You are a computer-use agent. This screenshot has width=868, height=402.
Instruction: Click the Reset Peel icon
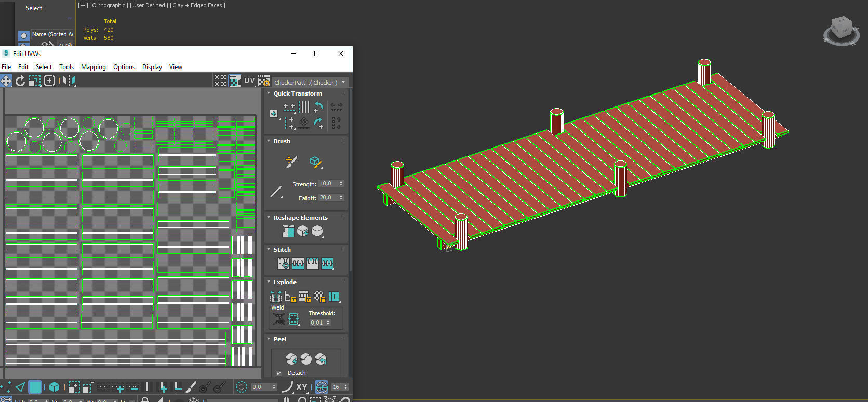(x=321, y=359)
